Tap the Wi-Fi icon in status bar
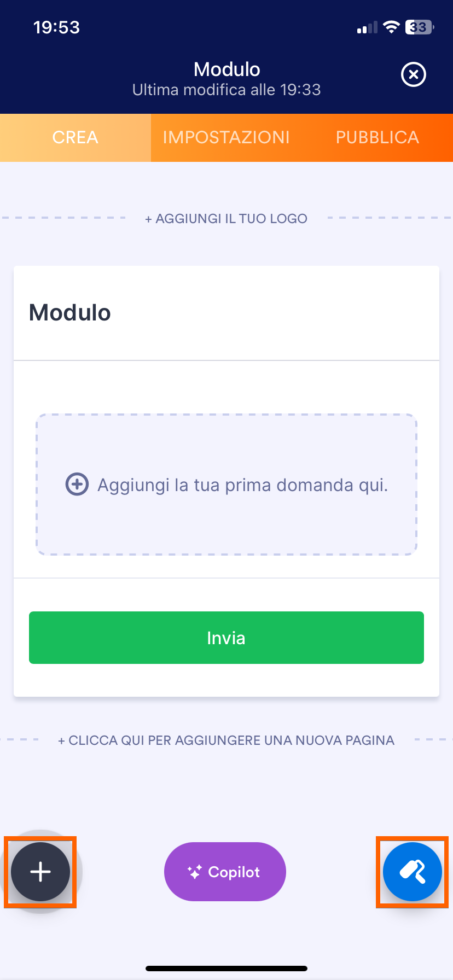The width and height of the screenshot is (453, 980). click(x=391, y=27)
